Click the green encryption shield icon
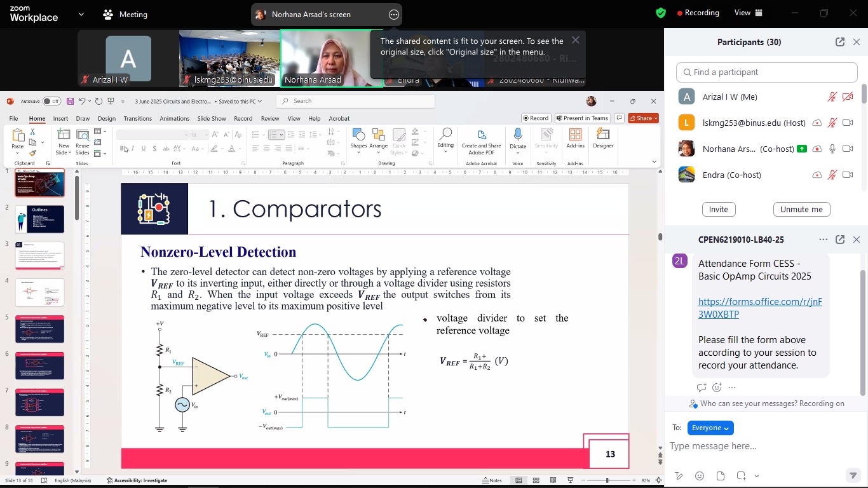868x488 pixels. 661,13
